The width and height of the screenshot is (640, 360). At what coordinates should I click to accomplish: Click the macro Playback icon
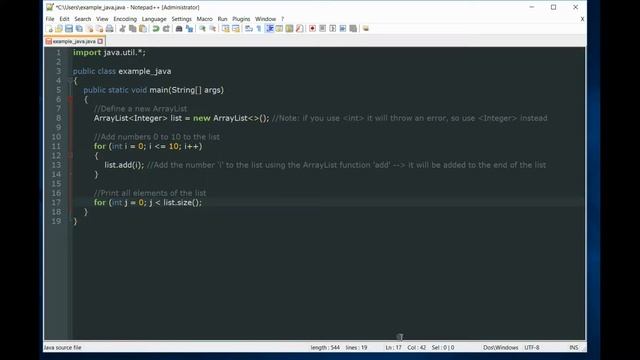coord(333,29)
